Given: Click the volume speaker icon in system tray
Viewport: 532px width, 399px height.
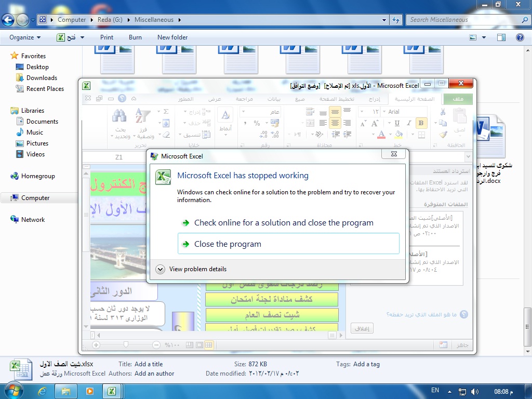Looking at the screenshot, I should pyautogui.click(x=475, y=392).
